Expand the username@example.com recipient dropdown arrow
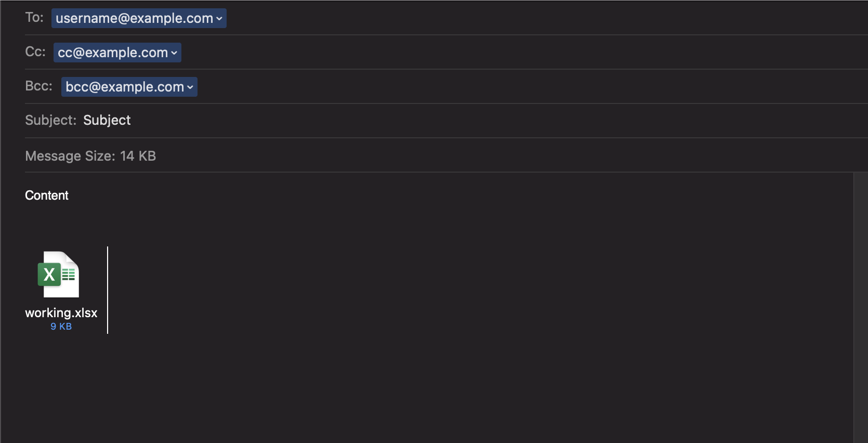This screenshot has width=868, height=443. pos(219,19)
